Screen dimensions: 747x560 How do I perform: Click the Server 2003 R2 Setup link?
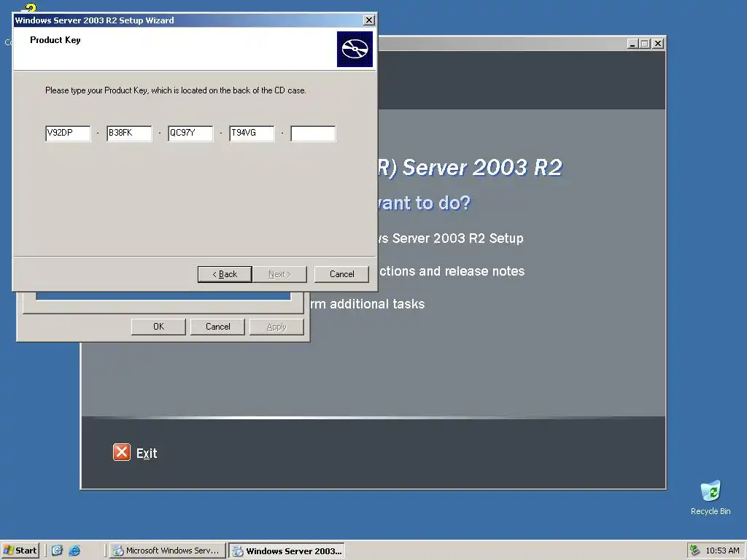click(x=451, y=238)
